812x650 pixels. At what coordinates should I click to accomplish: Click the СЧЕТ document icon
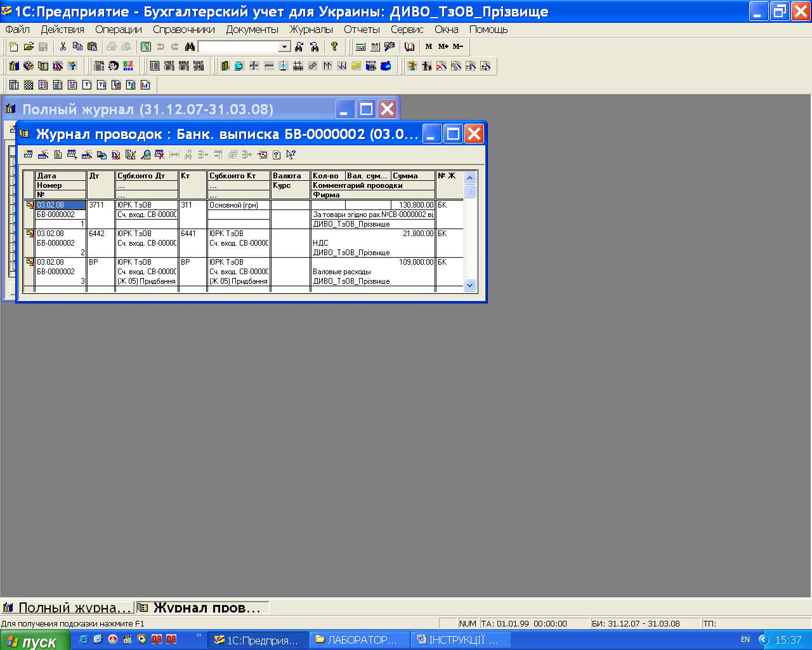coord(169,65)
